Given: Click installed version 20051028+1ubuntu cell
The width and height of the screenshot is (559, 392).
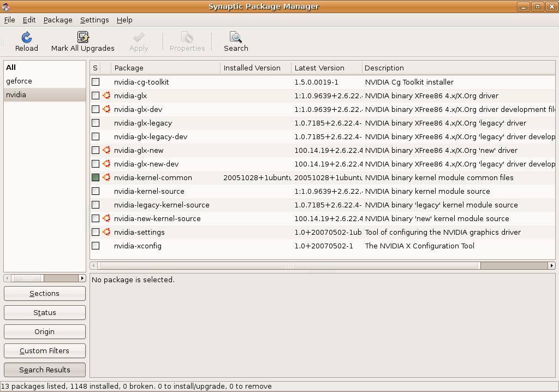Looking at the screenshot, I should 257,177.
